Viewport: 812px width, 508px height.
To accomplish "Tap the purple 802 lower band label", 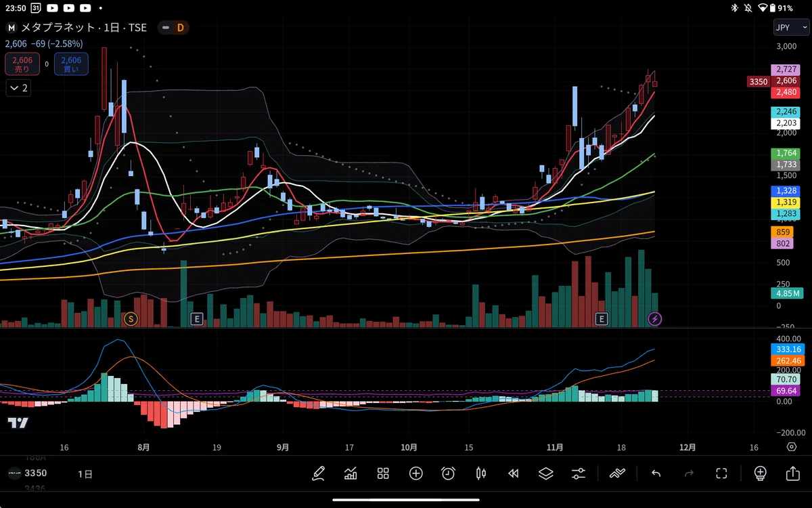I will click(x=784, y=243).
